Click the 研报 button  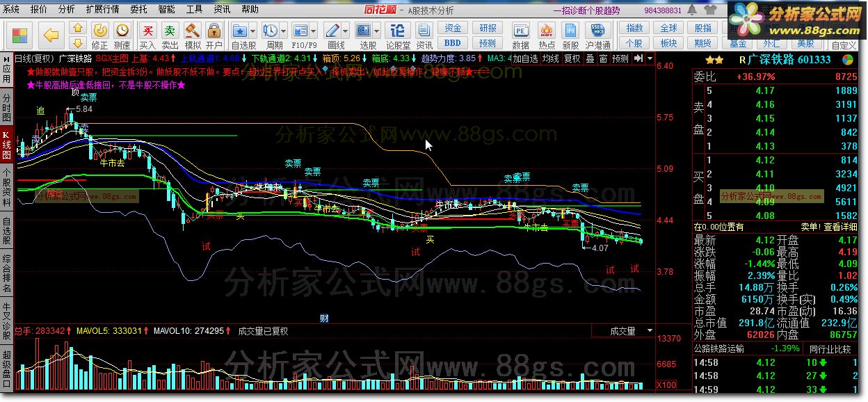(x=488, y=29)
